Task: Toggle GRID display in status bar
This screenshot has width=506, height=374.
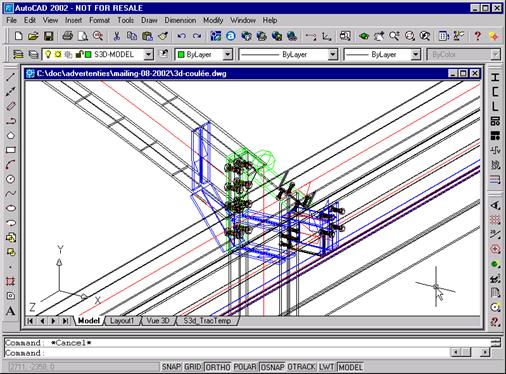Action: 192,367
